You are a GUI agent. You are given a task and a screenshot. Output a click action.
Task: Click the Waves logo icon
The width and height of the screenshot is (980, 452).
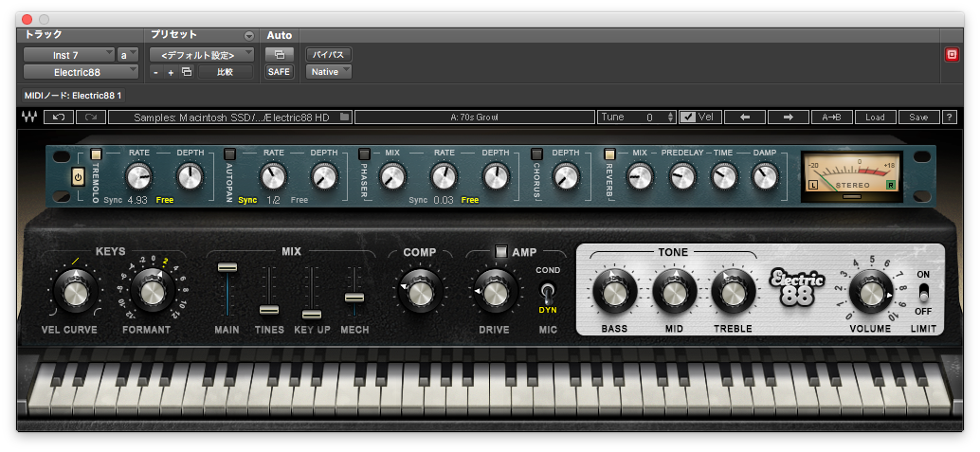point(28,117)
